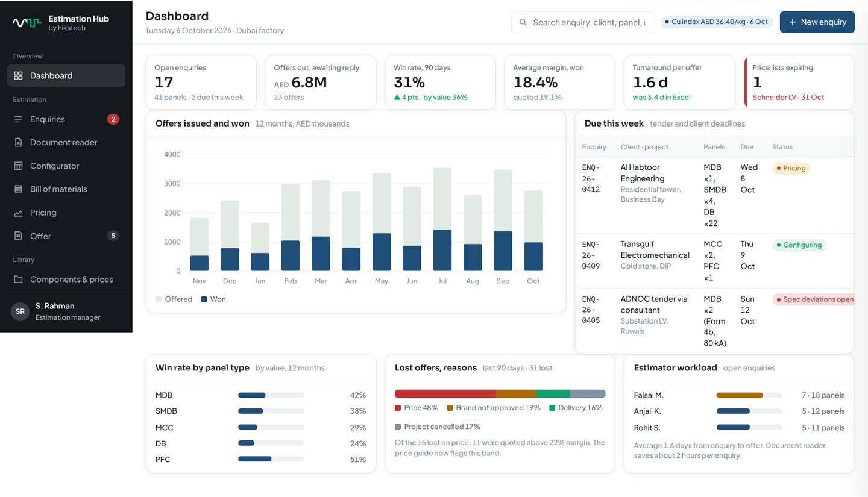This screenshot has width=868, height=497.
Task: Click the Win rate, 90 days card
Action: point(440,83)
